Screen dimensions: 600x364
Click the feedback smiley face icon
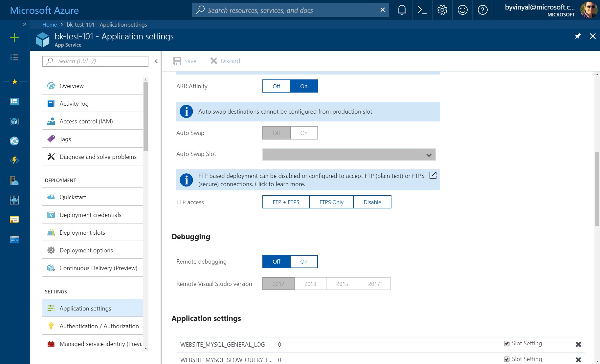point(462,10)
